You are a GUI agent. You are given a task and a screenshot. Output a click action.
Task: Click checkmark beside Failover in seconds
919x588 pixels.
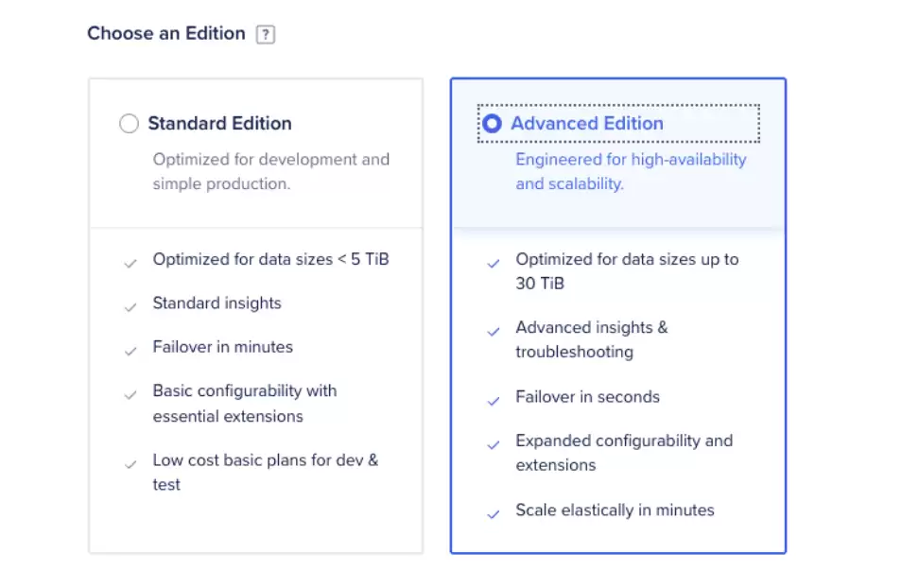[x=494, y=401]
